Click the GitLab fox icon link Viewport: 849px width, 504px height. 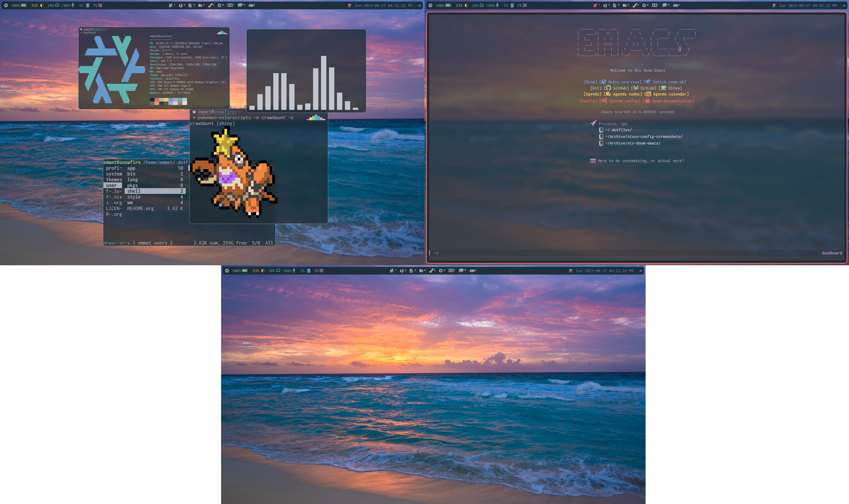click(636, 88)
